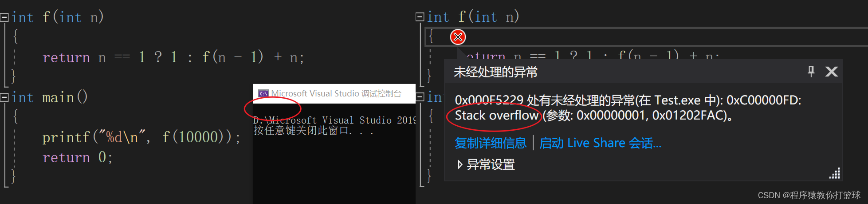
Task: Collapse the right-side main function fold
Action: click(420, 97)
